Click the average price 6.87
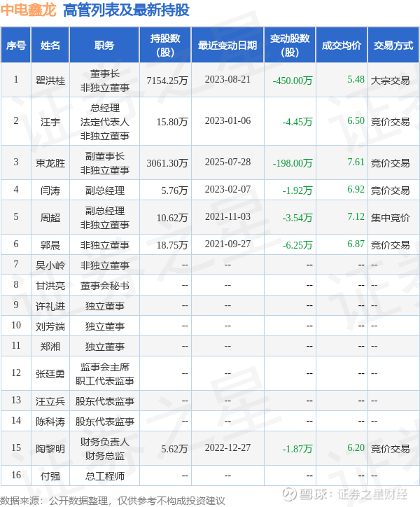Image resolution: width=420 pixels, height=507 pixels. click(356, 244)
